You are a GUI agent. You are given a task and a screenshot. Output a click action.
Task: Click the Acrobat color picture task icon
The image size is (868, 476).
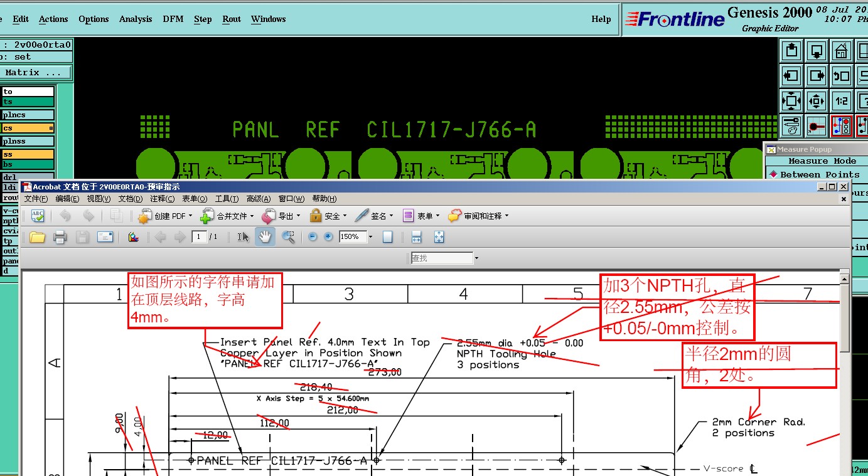[132, 237]
